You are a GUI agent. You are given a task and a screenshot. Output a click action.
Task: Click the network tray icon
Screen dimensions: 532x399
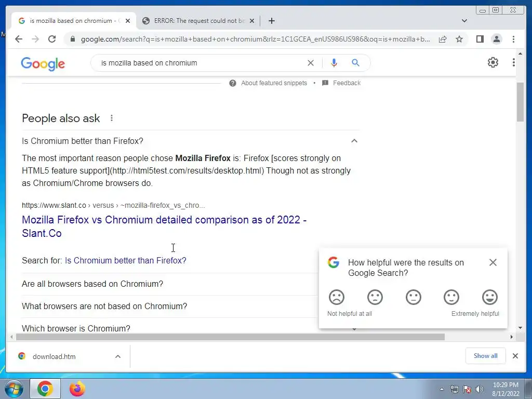coord(454,389)
